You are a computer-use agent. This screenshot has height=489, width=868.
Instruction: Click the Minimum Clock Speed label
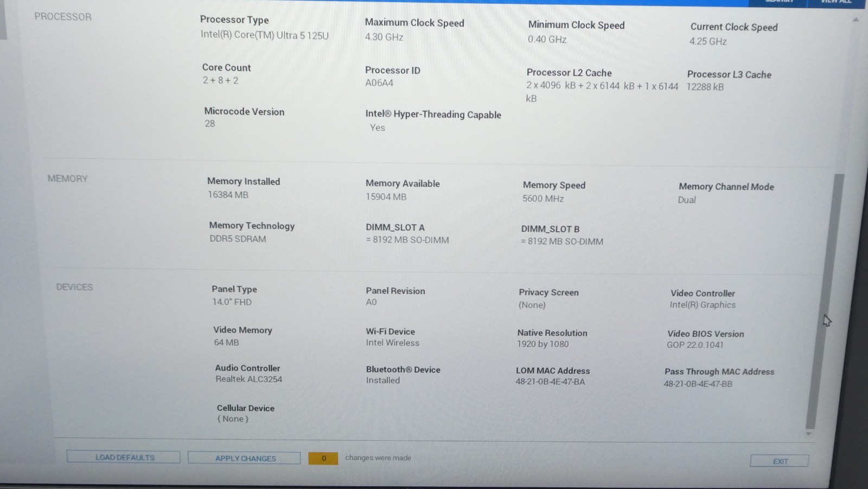pyautogui.click(x=576, y=25)
